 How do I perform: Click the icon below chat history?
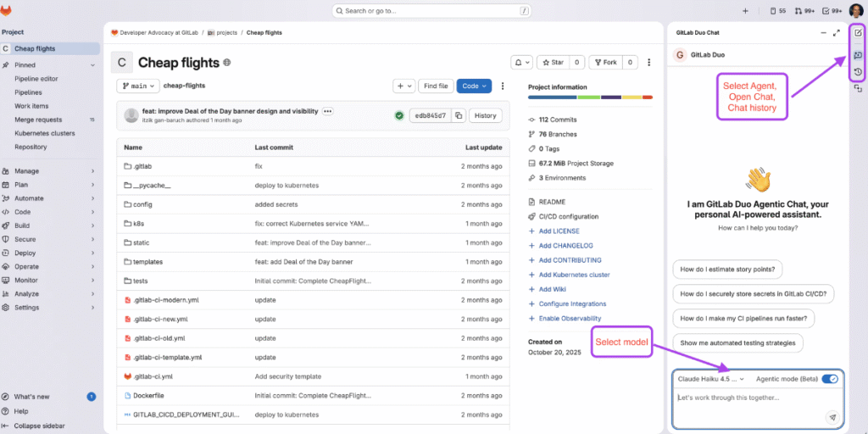[x=858, y=88]
